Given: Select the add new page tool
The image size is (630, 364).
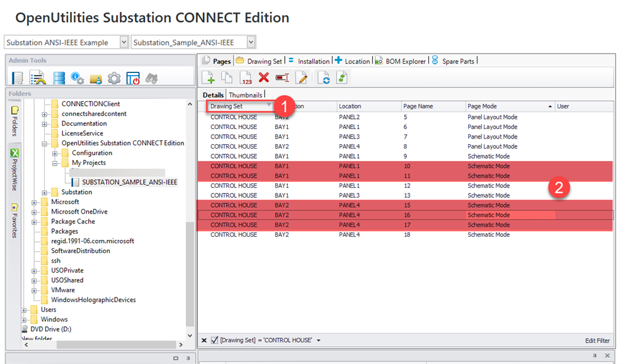Looking at the screenshot, I should click(209, 77).
